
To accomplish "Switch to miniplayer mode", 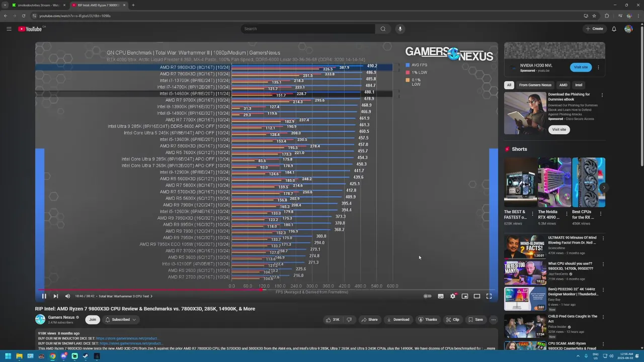I will 465,296.
